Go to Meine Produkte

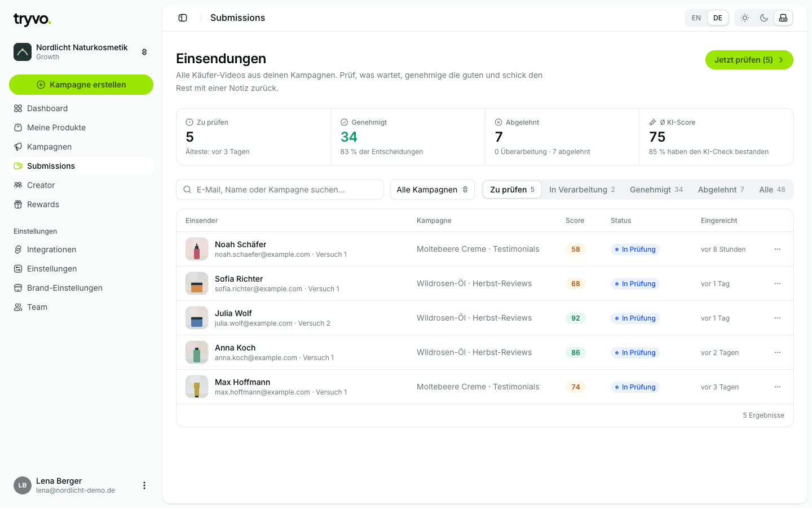click(81, 128)
